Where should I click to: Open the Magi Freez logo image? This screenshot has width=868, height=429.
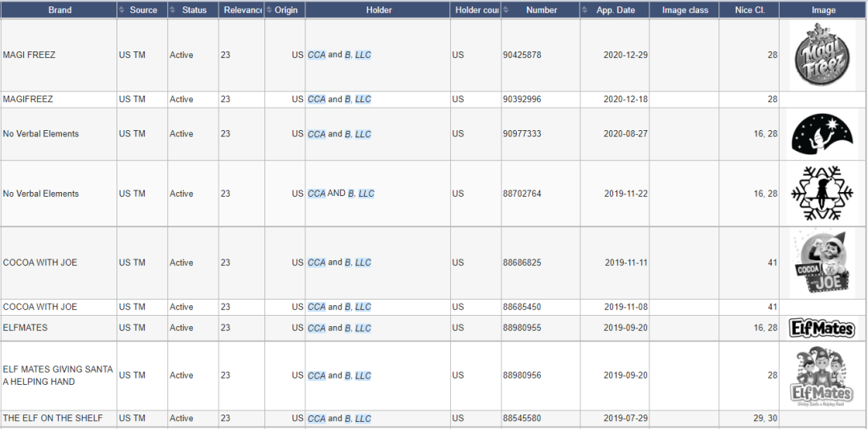click(x=821, y=55)
